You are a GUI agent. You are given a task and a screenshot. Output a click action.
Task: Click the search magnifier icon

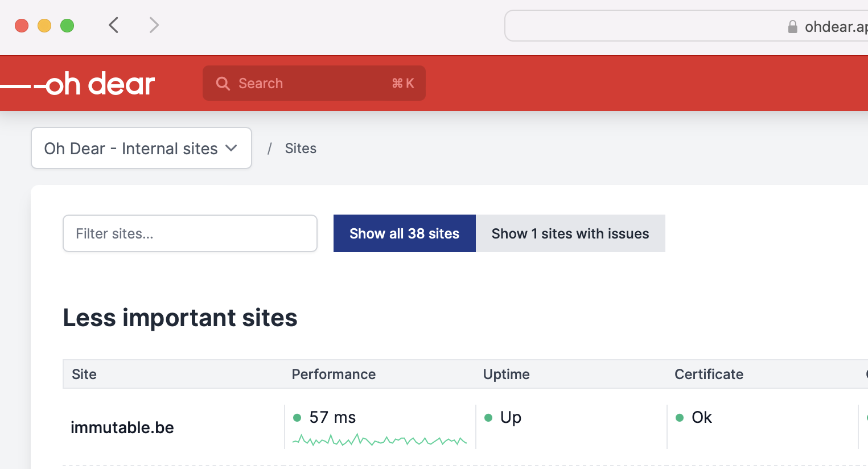click(223, 84)
